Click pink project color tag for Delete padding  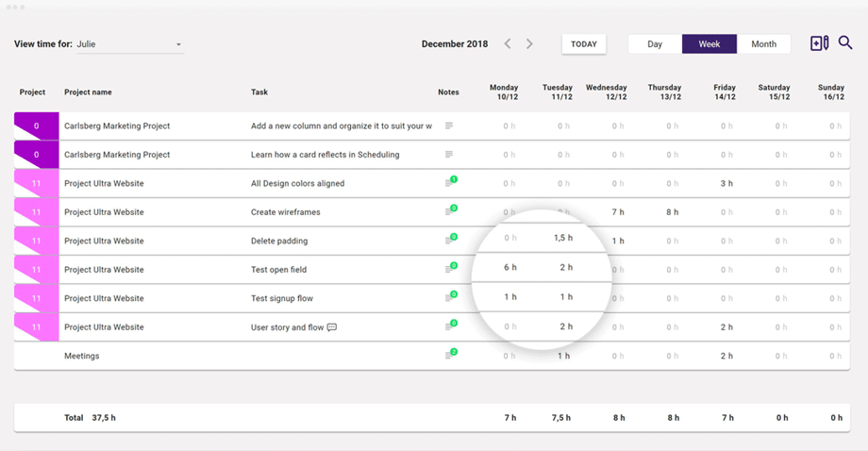[36, 241]
